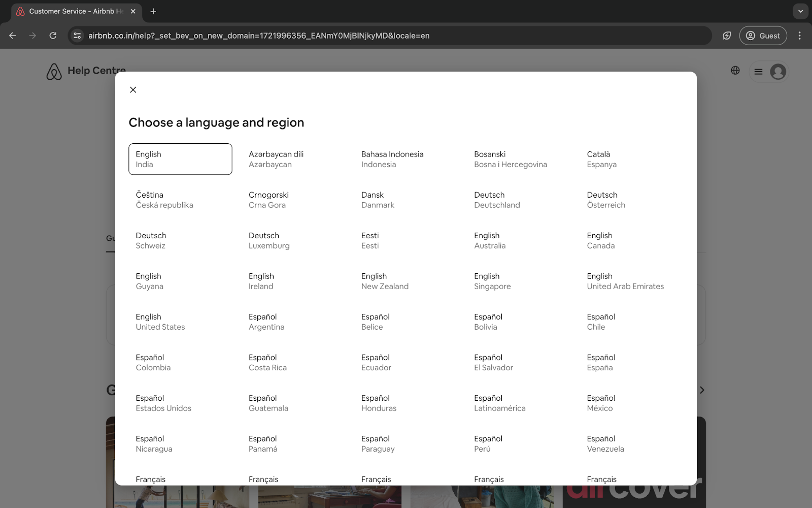Open the browser extensions icon
The width and height of the screenshot is (812, 508).
coord(727,36)
